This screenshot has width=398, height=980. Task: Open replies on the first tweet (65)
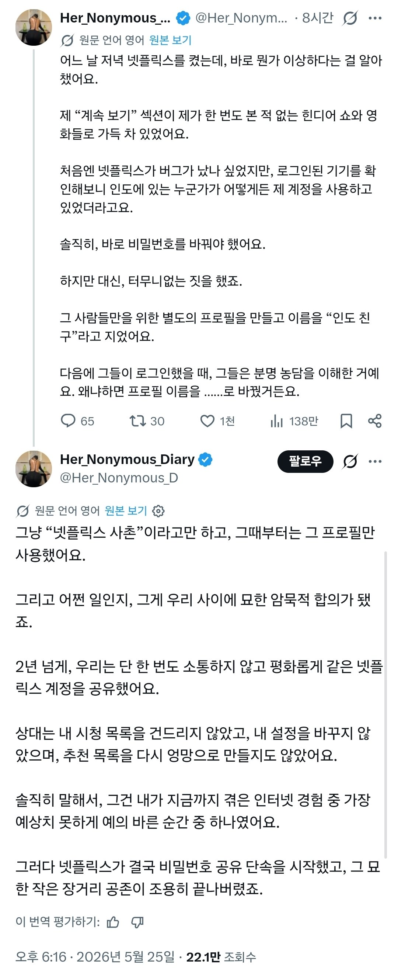click(77, 421)
